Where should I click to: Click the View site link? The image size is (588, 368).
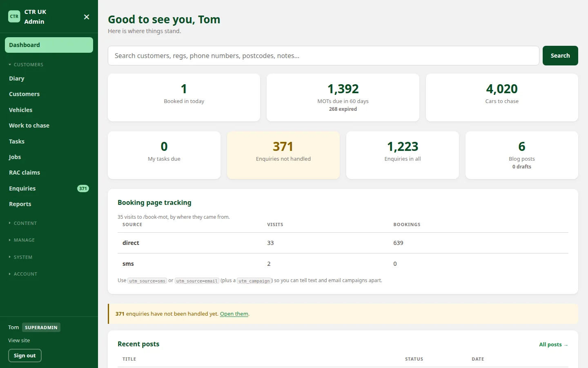click(x=19, y=341)
